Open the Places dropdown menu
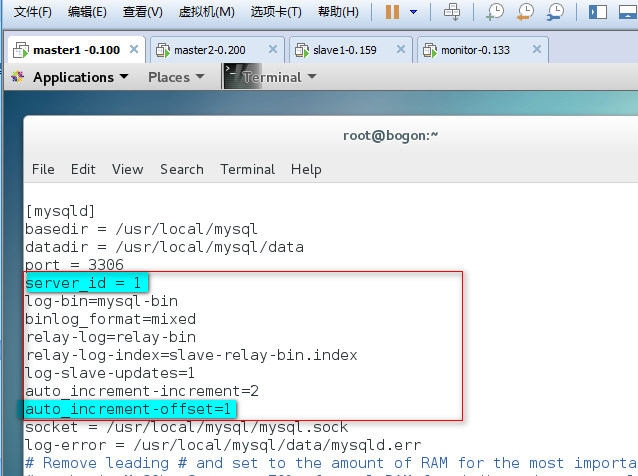This screenshot has width=638, height=476. [x=176, y=77]
